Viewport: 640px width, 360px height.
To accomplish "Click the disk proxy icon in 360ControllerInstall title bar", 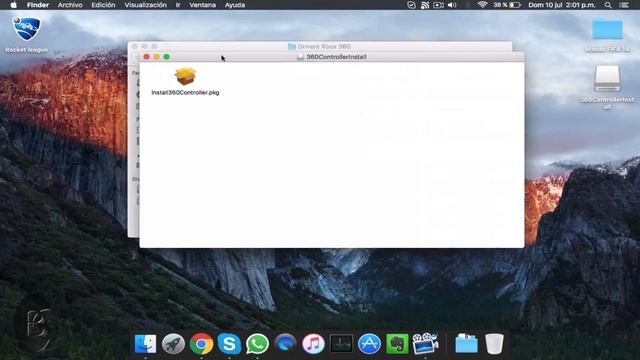I will (300, 57).
